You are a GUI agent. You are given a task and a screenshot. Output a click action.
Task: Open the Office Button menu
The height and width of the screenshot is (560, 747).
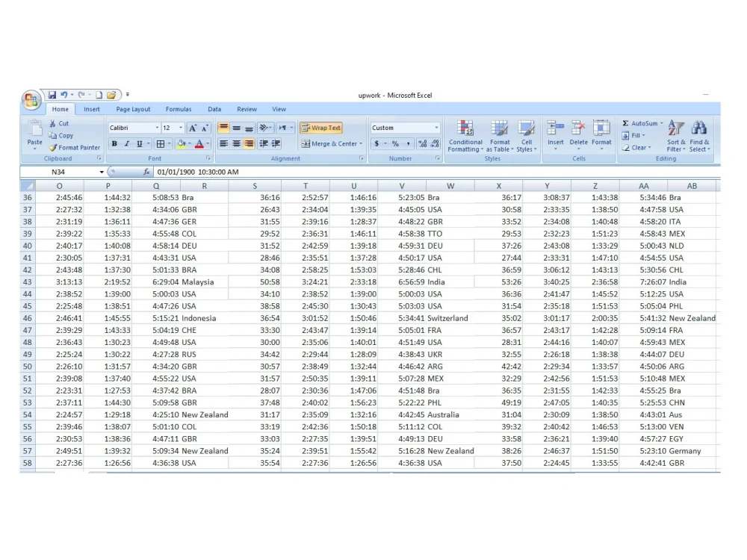(31, 99)
